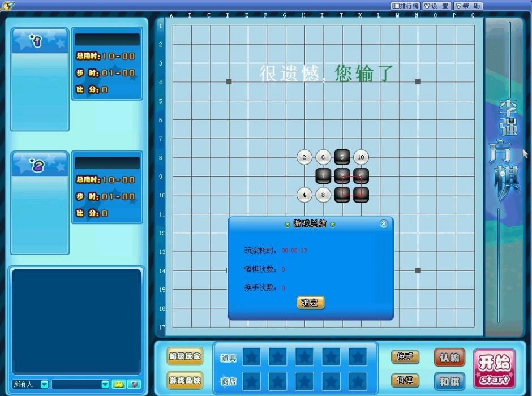Select the third star slot in 商店 row
This screenshot has height=396, width=532.
pyautogui.click(x=304, y=381)
